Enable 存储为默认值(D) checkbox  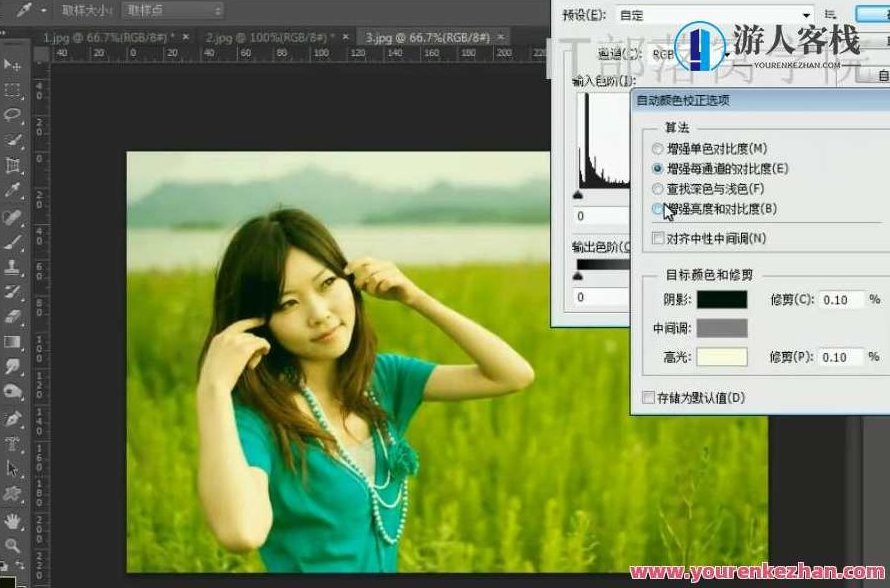coord(648,398)
